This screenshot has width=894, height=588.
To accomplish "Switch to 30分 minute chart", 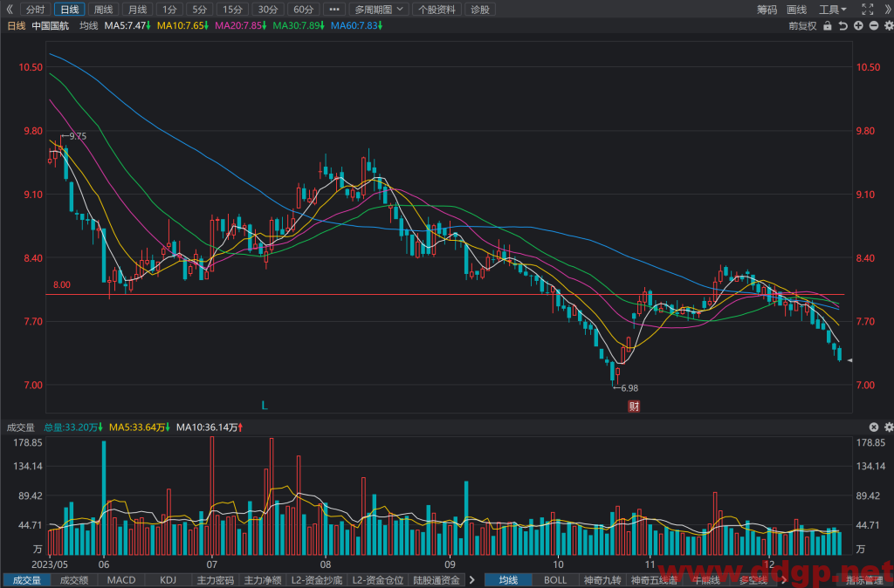I will click(x=268, y=9).
